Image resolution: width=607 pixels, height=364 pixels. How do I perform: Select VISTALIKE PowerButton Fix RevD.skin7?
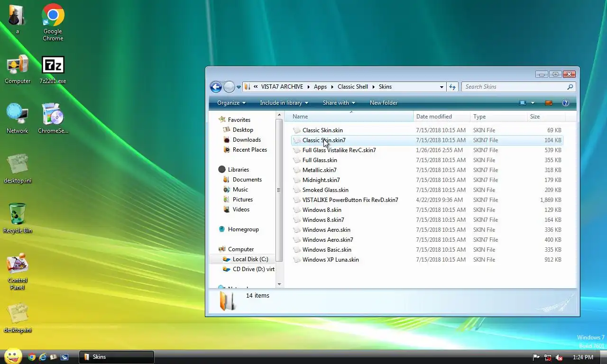click(x=350, y=200)
